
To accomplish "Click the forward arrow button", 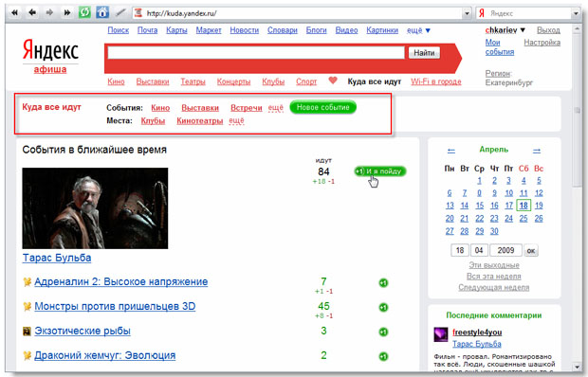I will pyautogui.click(x=49, y=13).
